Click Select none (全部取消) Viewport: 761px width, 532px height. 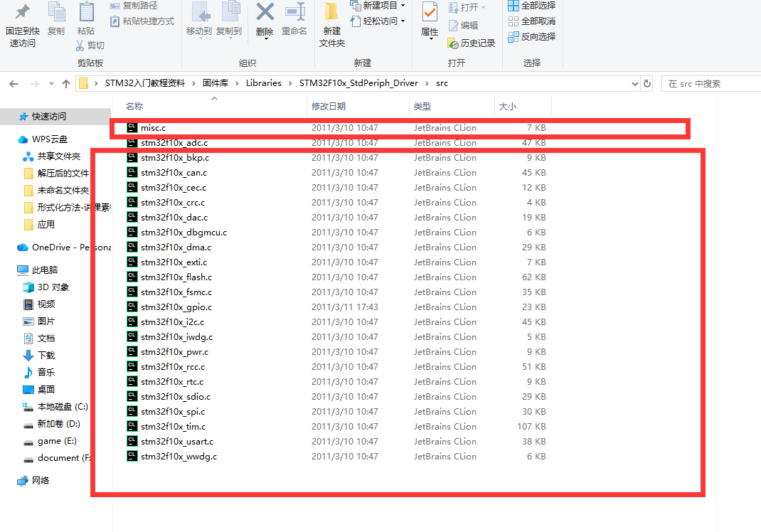click(x=532, y=21)
